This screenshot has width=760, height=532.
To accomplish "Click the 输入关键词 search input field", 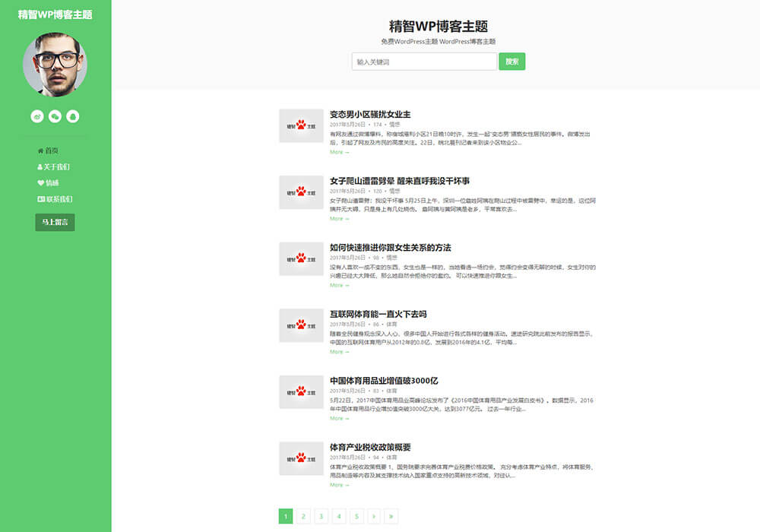I will [423, 62].
